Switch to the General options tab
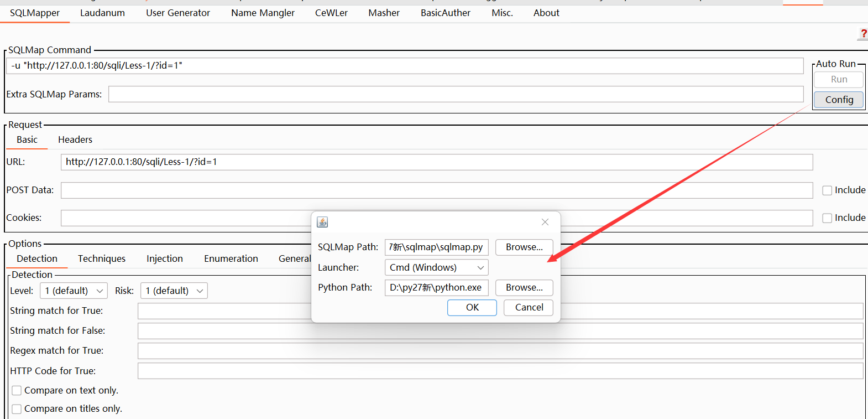This screenshot has width=868, height=419. (x=294, y=258)
